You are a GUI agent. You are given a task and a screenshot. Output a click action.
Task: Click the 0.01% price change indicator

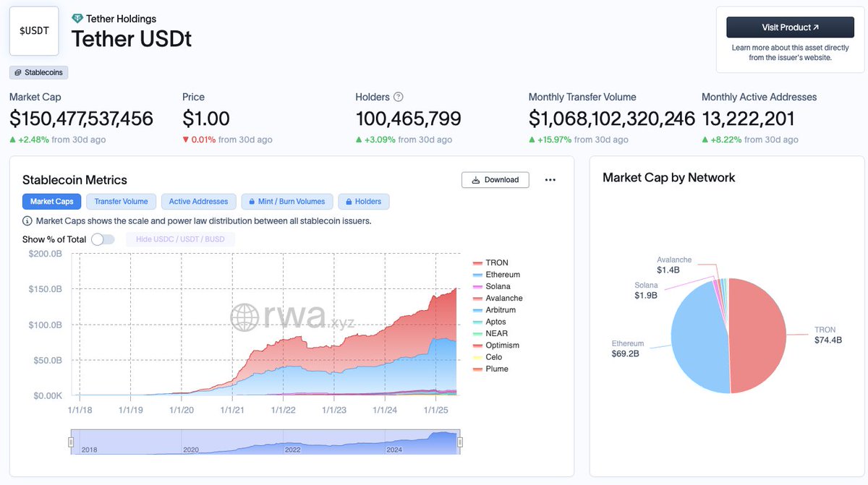coord(199,140)
